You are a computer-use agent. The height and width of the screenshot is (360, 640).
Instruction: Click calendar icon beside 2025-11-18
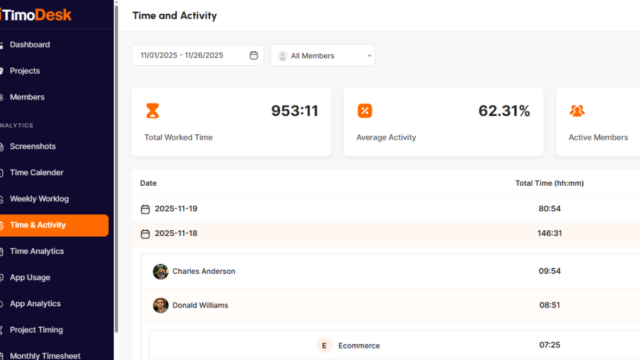tap(145, 234)
